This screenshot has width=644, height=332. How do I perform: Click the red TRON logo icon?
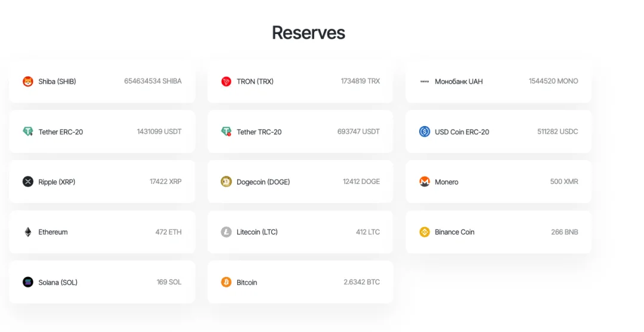tap(227, 81)
